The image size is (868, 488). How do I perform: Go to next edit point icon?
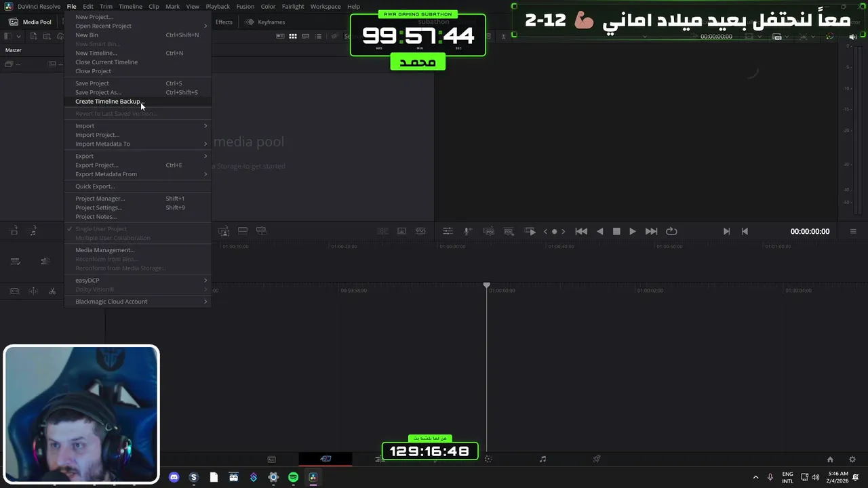coord(726,231)
